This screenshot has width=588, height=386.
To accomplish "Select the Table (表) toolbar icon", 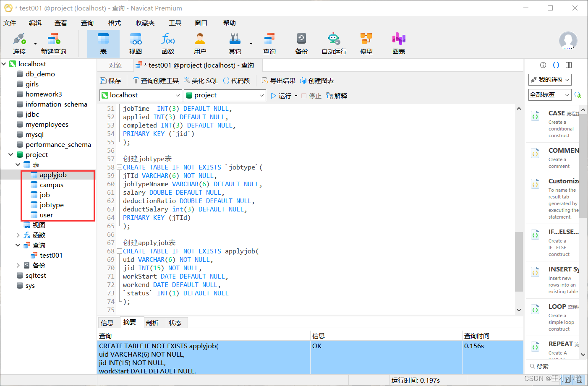I will pyautogui.click(x=103, y=44).
